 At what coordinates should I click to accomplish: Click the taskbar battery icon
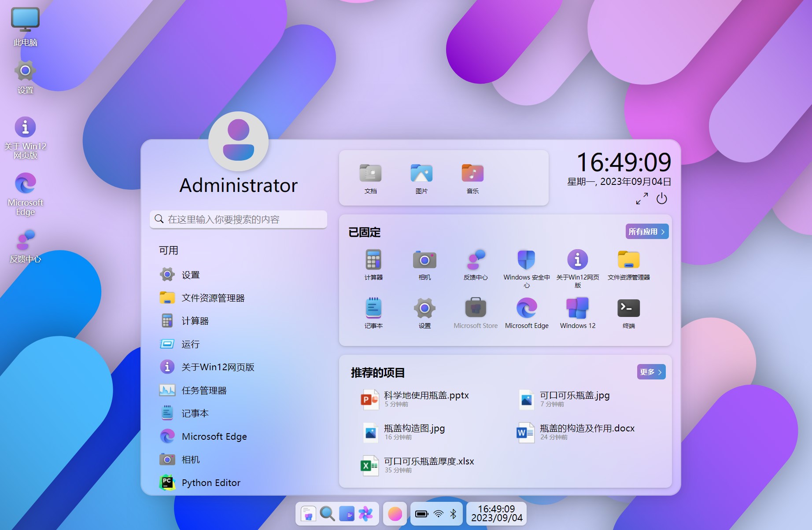422,514
